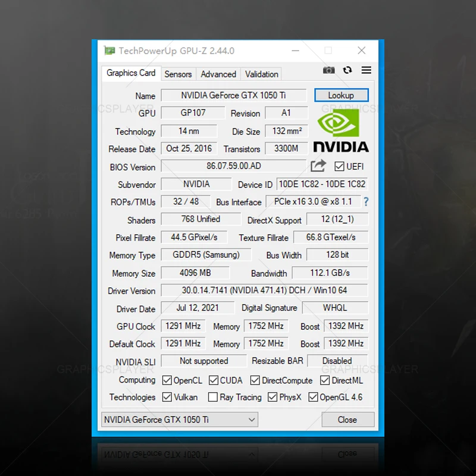Image resolution: width=476 pixels, height=476 pixels.
Task: Toggle the UEFI checkbox
Action: pos(339,167)
